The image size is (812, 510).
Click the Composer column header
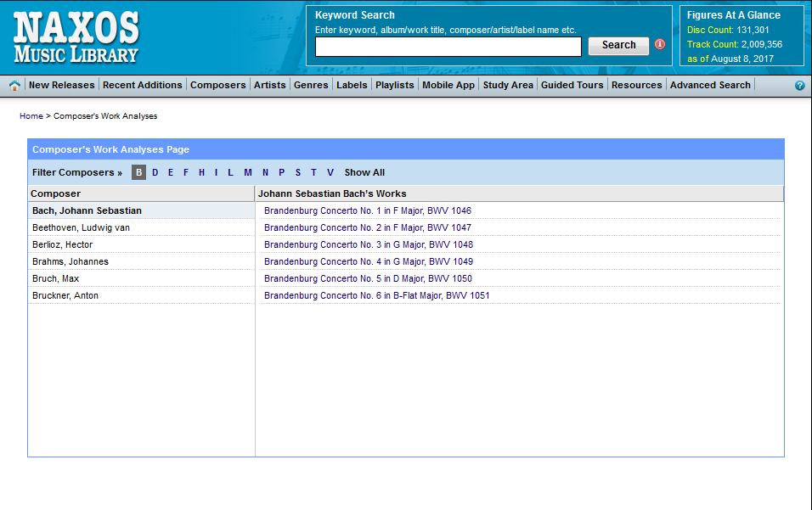[x=141, y=193]
